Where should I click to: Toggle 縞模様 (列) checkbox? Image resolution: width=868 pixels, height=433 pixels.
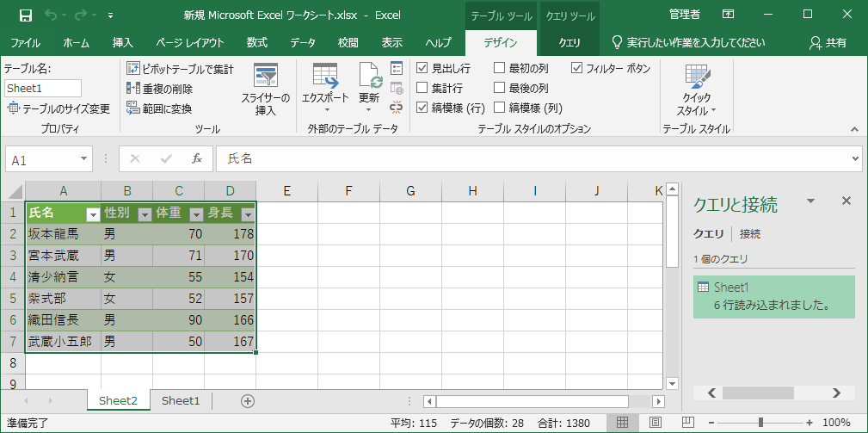coord(499,108)
